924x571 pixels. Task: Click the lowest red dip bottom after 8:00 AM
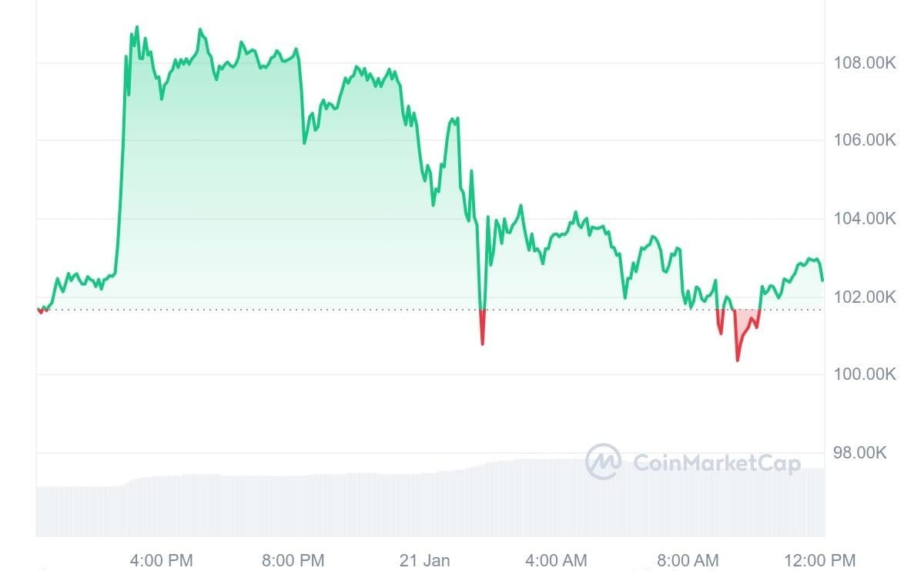[738, 359]
